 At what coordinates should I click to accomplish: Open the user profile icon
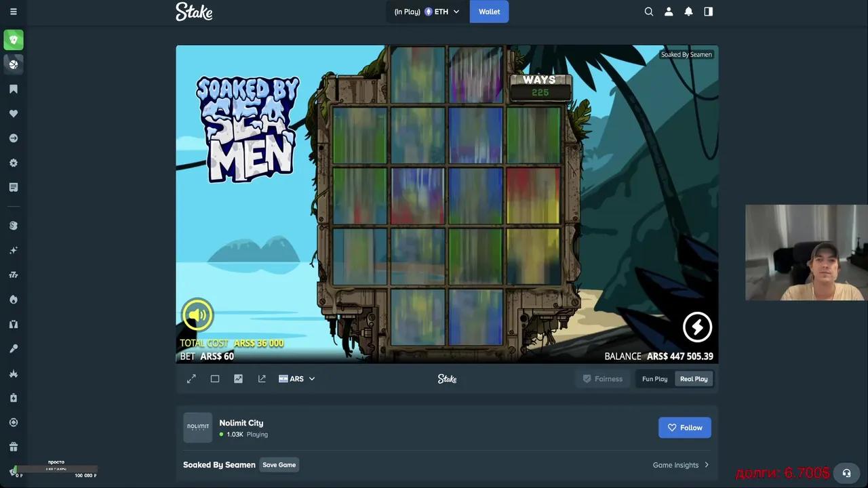[x=669, y=12]
